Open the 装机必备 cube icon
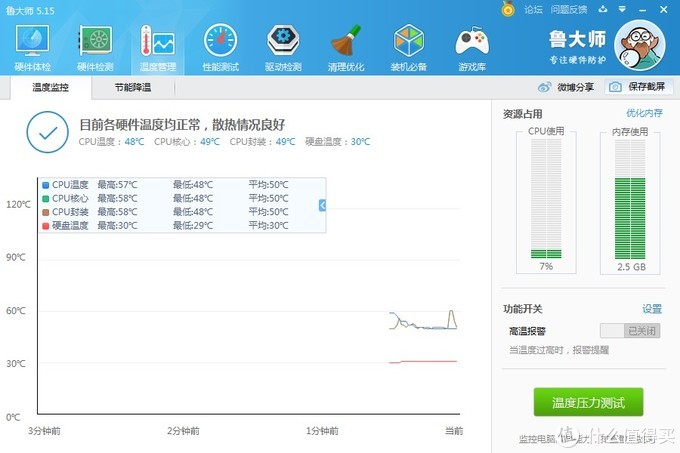 [x=409, y=40]
